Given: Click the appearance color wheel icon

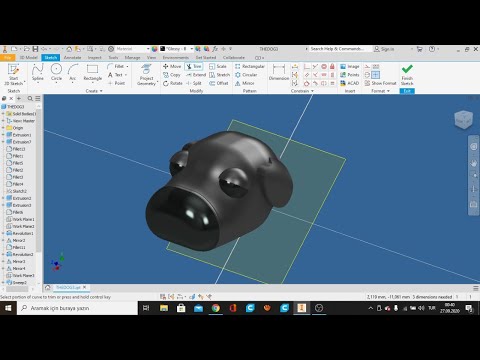Looking at the screenshot, I should coord(154,49).
